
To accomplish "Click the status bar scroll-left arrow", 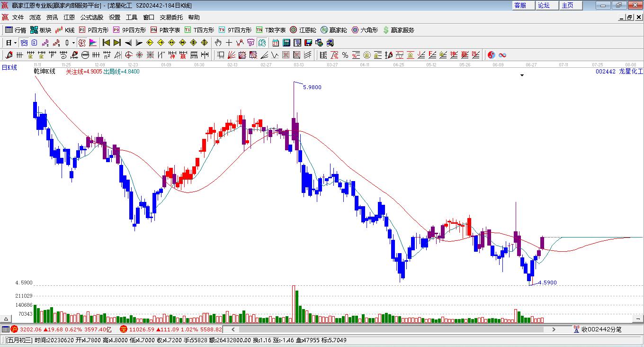I will (232, 329).
